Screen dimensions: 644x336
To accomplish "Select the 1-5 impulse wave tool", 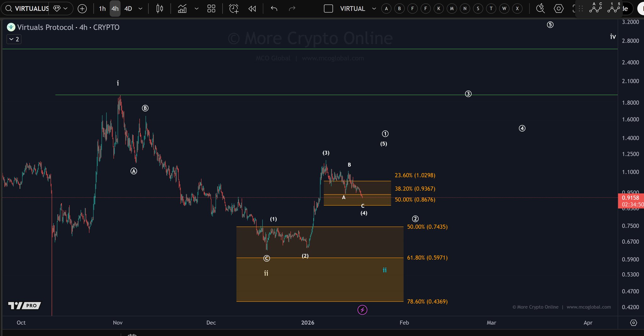I will [x=613, y=8].
